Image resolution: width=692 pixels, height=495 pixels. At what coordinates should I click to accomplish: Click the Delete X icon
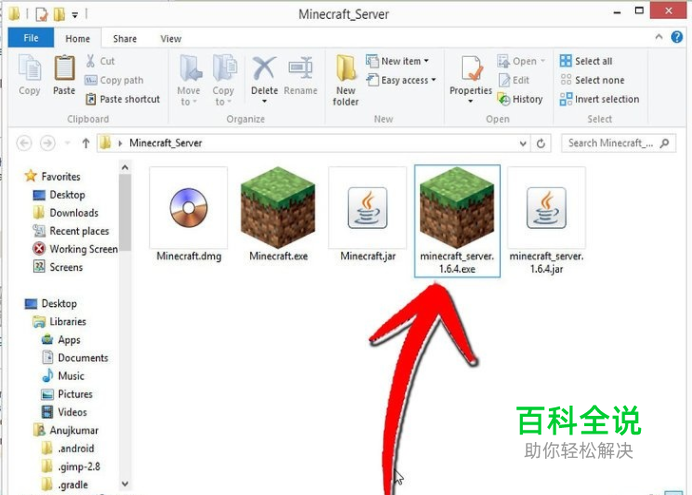point(264,68)
